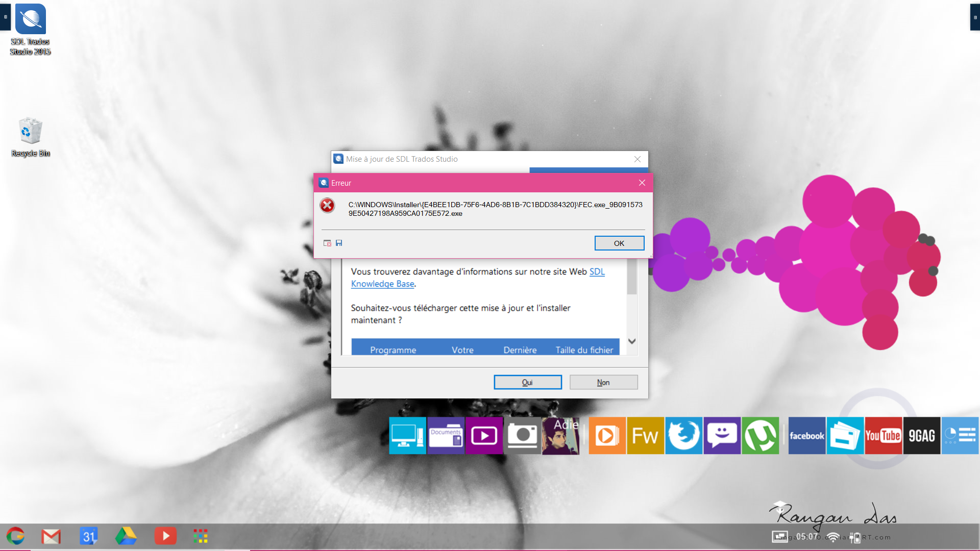This screenshot has height=551, width=980.
Task: Open the 9GAG dock tile
Action: [921, 436]
